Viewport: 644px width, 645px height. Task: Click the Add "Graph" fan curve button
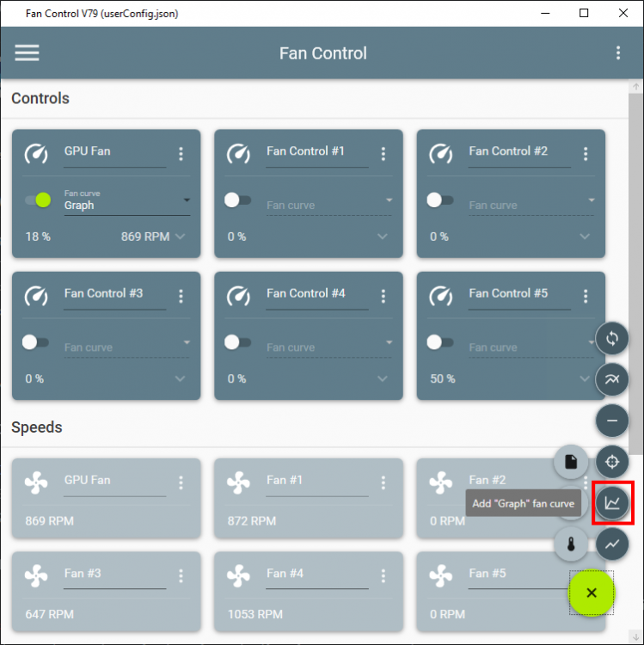[x=612, y=503]
